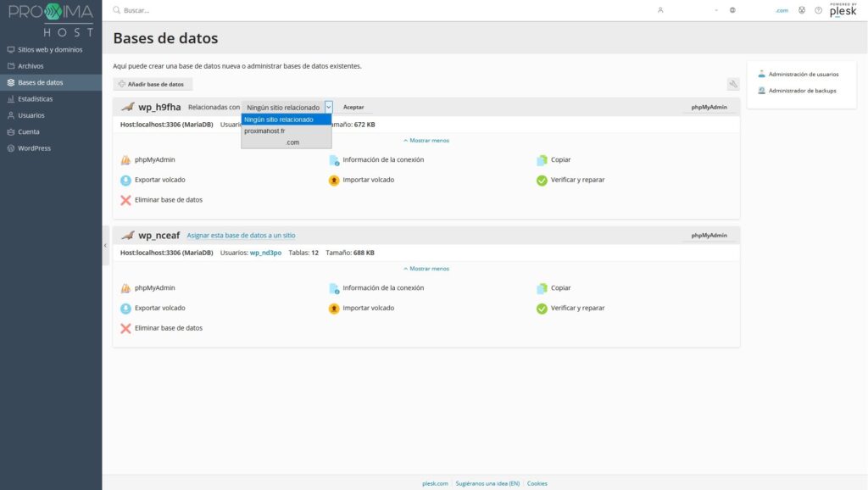Click Aceptar button next to dropdown
The width and height of the screenshot is (868, 490).
click(x=353, y=107)
